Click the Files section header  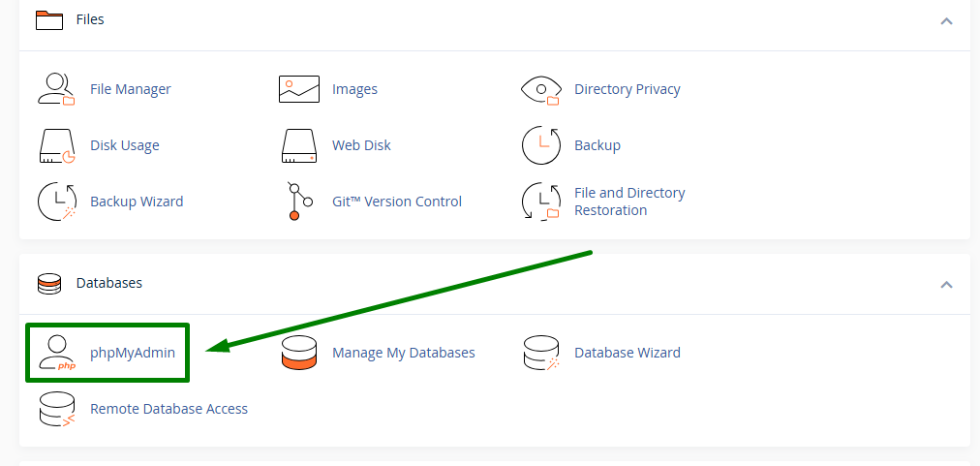pos(90,19)
